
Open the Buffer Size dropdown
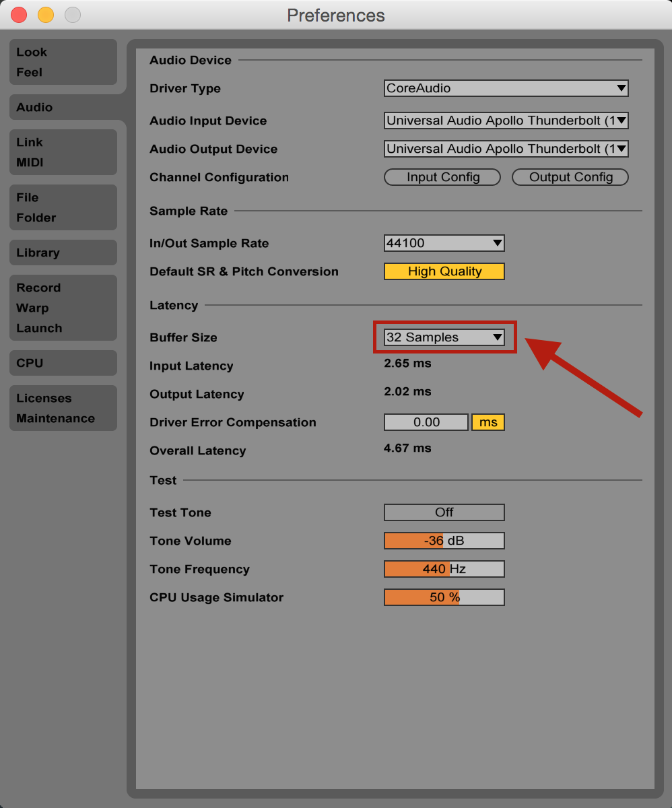pyautogui.click(x=444, y=337)
